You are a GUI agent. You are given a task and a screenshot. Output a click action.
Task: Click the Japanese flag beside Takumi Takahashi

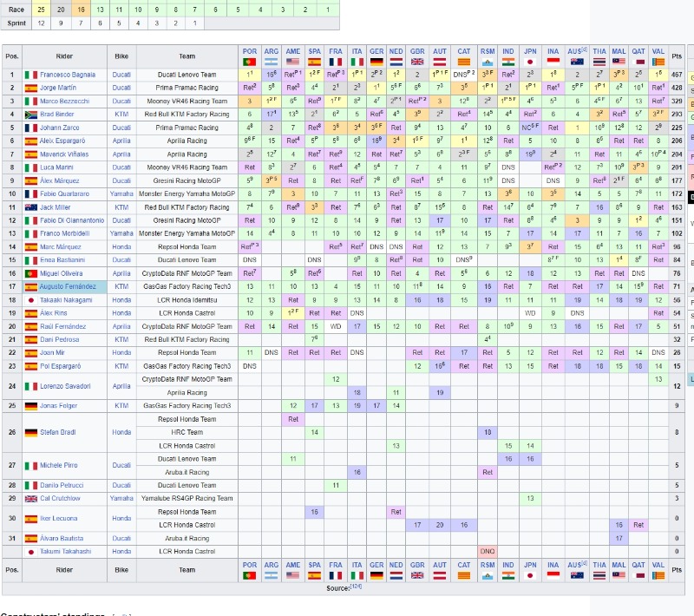click(x=31, y=552)
